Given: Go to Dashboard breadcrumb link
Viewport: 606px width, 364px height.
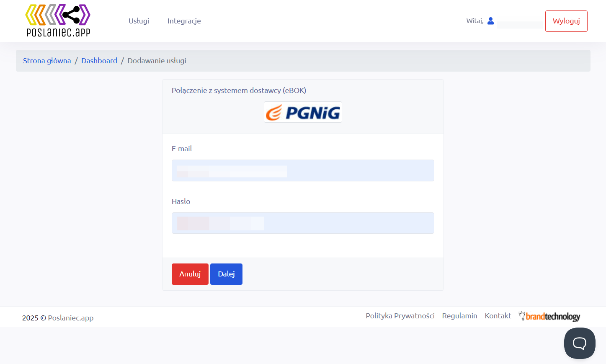Looking at the screenshot, I should (x=99, y=61).
